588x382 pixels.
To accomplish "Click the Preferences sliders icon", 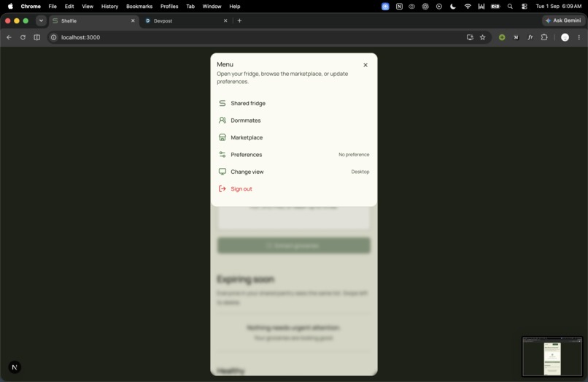I will (223, 154).
